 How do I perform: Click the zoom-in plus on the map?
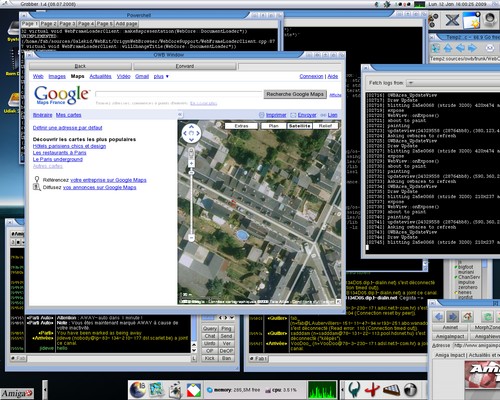191,163
